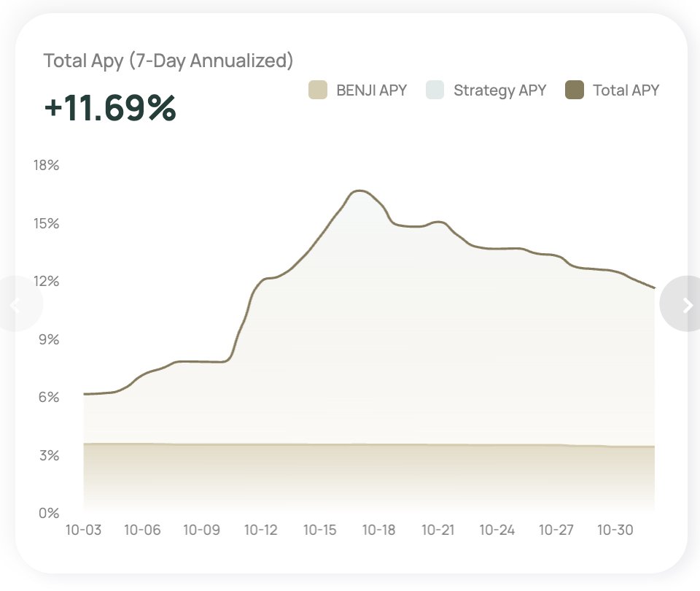700x591 pixels.
Task: Toggle the Strategy APY legend swatch
Action: click(435, 90)
